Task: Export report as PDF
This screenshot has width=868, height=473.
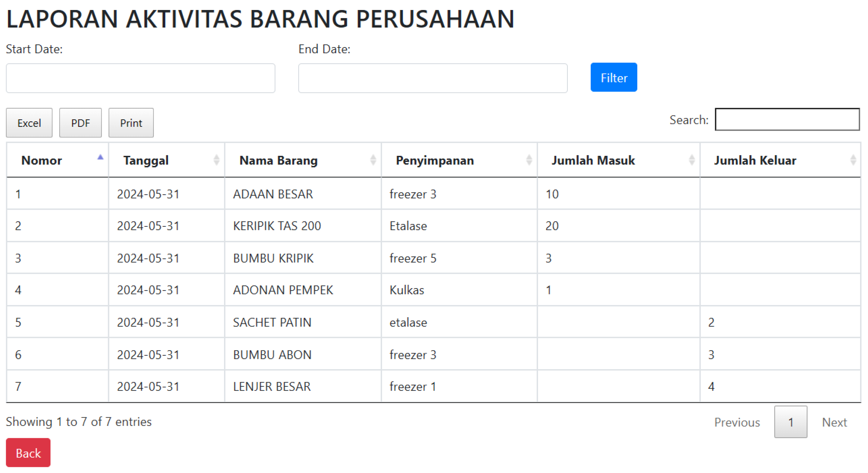Action: 80,123
